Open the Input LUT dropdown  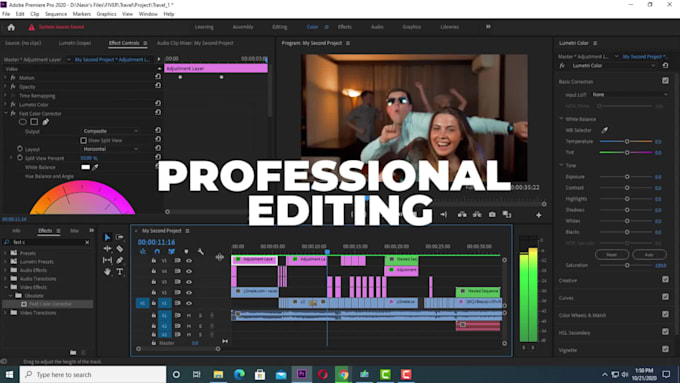630,95
